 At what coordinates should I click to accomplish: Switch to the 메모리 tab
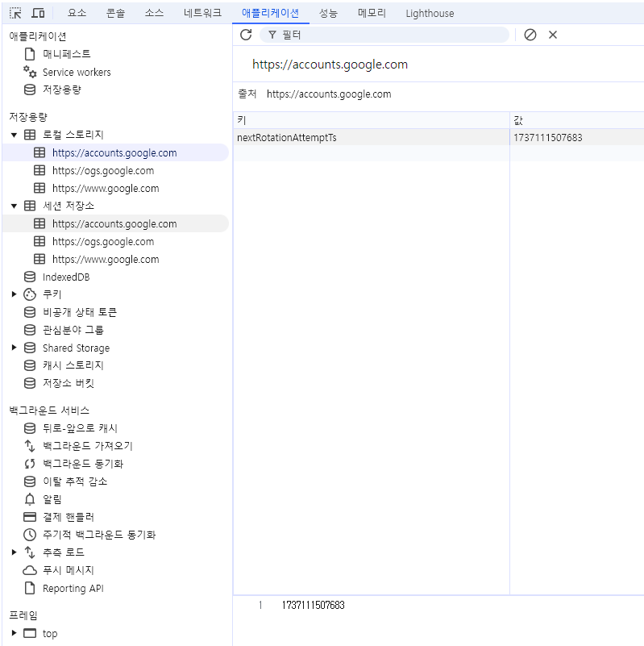point(372,13)
